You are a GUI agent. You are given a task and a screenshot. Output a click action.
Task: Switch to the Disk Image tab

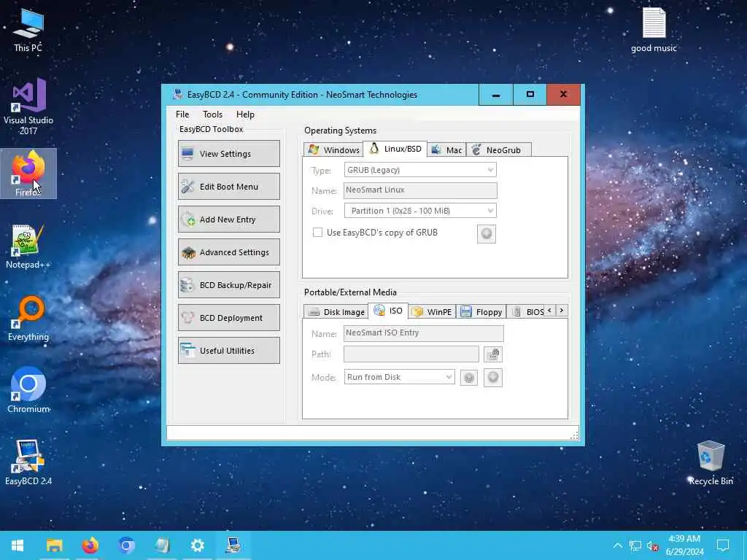(336, 312)
